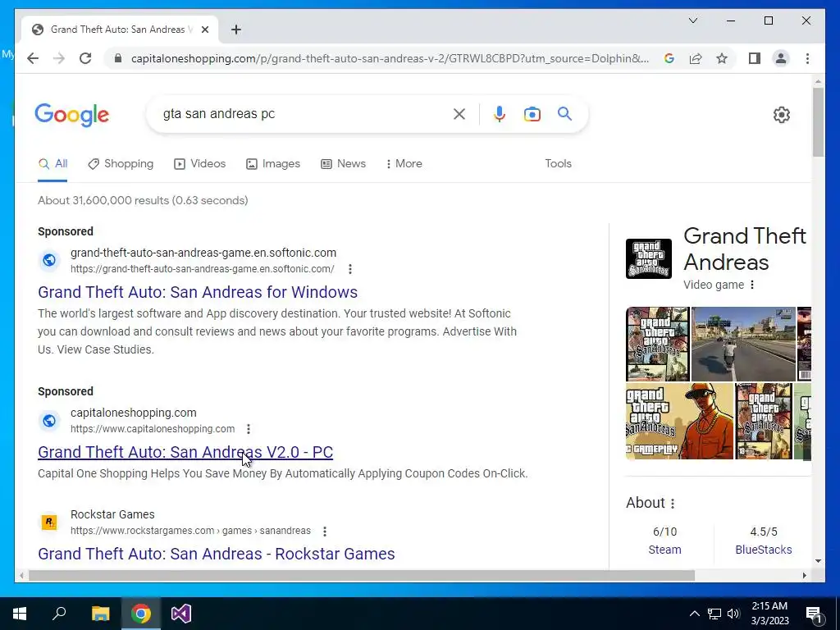Open Grand Theft Auto: San Andreas for Windows link
The width and height of the screenshot is (840, 630).
coord(198,292)
